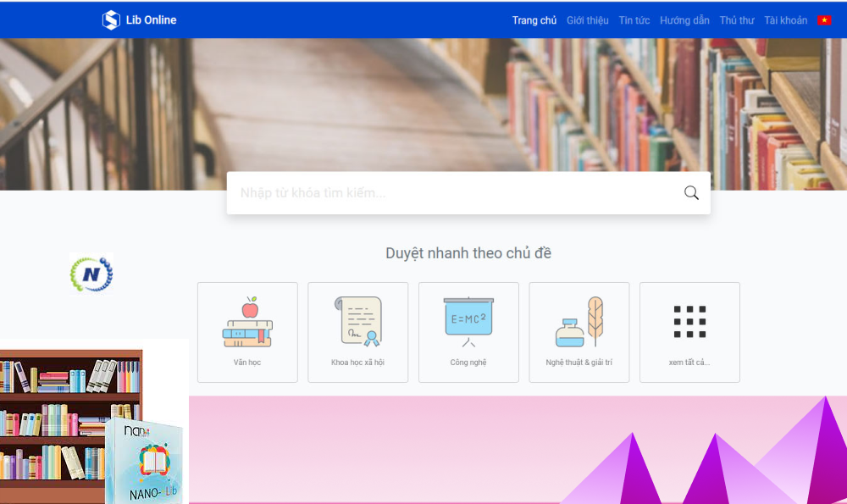Click the xem tất cả link text
This screenshot has height=504, width=847.
pos(689,363)
